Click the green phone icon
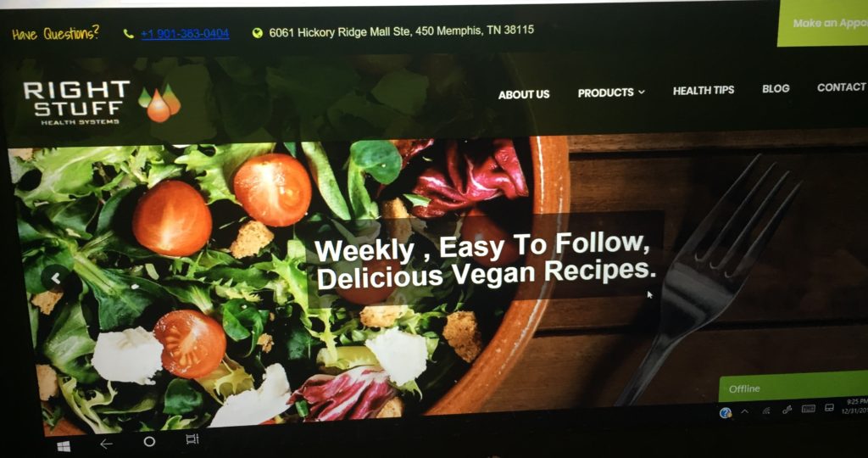868x458 pixels. 129,34
